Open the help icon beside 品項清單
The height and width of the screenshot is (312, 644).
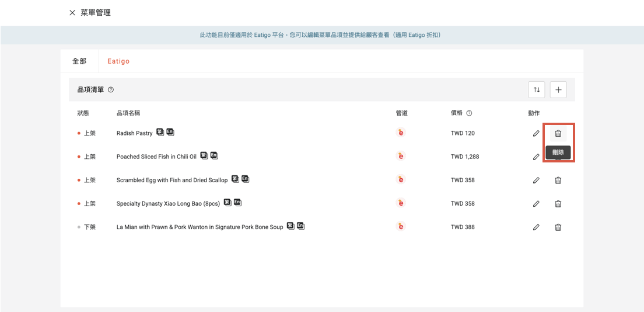pos(111,90)
